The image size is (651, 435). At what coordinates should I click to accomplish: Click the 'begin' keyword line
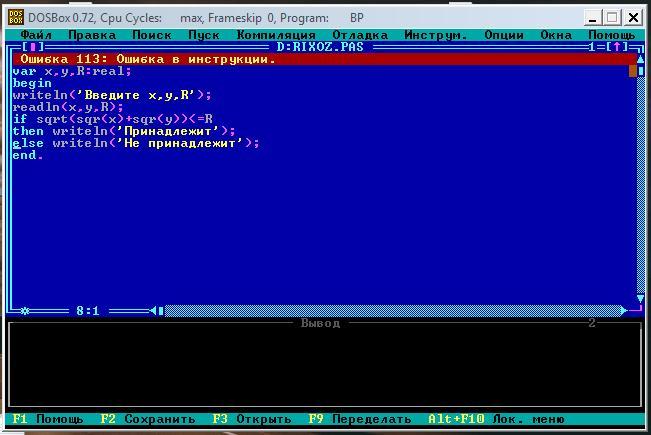point(32,83)
